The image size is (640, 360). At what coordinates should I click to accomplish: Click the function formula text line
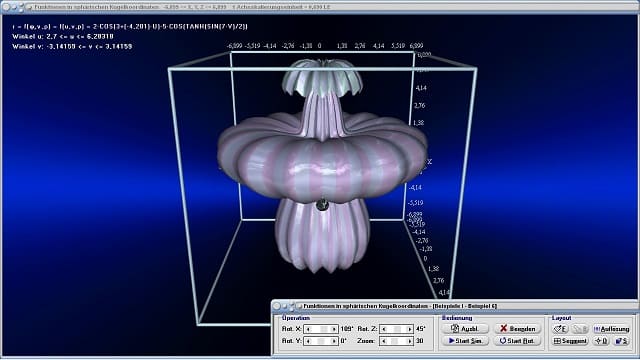130,27
